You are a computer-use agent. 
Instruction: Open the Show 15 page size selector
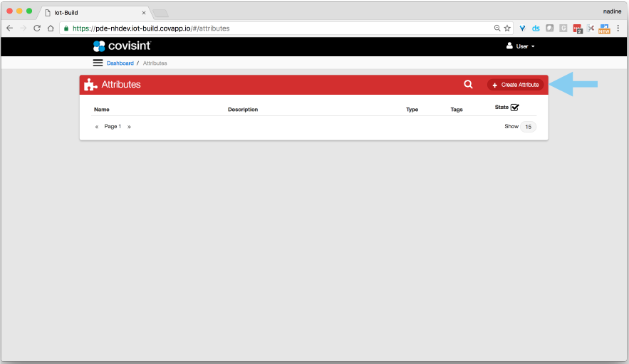tap(527, 127)
